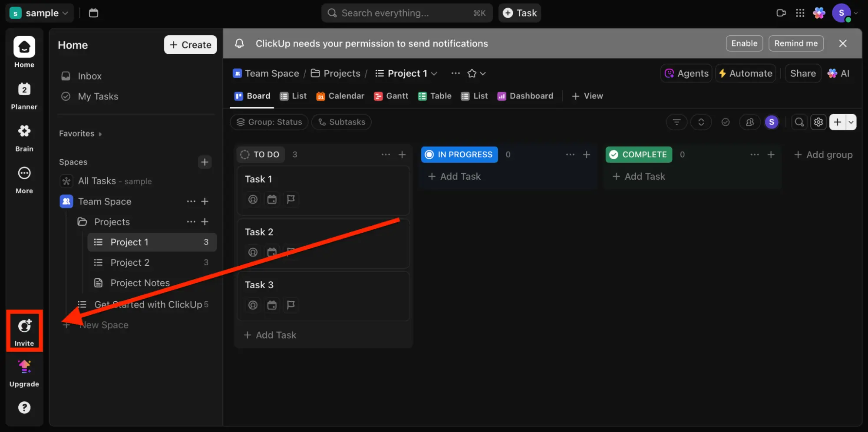Image resolution: width=868 pixels, height=432 pixels.
Task: Open Project Notes doc in sidebar
Action: point(152,283)
